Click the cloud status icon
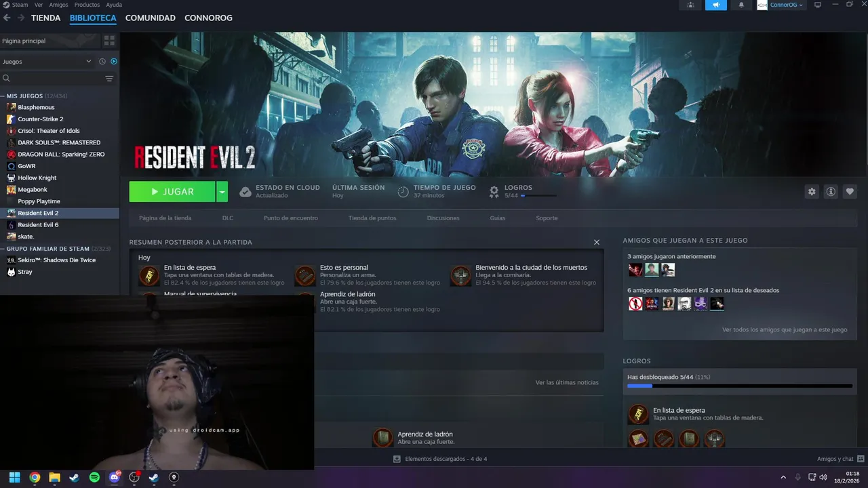 click(245, 192)
